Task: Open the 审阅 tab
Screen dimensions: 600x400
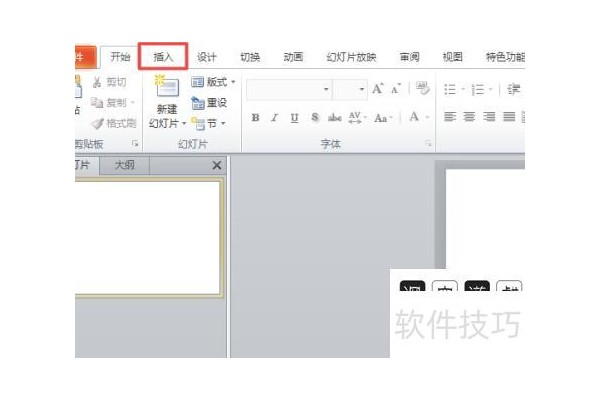Action: 409,57
